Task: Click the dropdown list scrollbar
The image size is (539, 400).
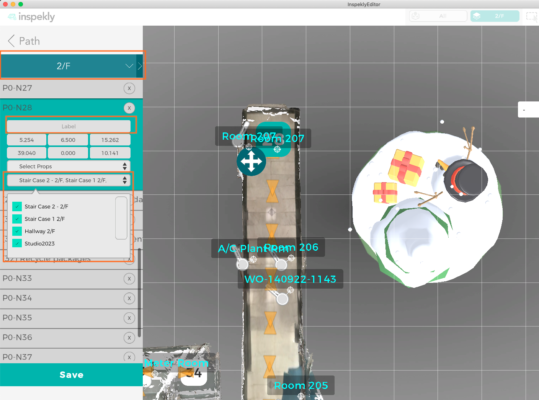Action: pyautogui.click(x=121, y=218)
